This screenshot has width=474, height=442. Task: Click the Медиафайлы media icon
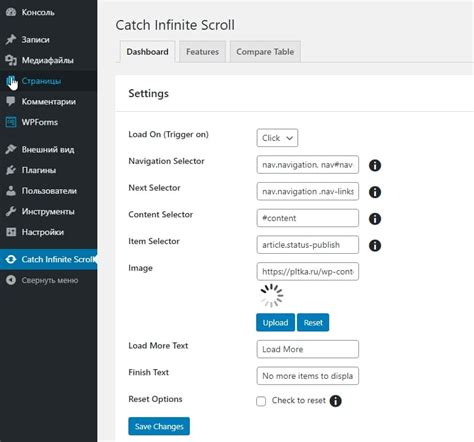click(11, 60)
